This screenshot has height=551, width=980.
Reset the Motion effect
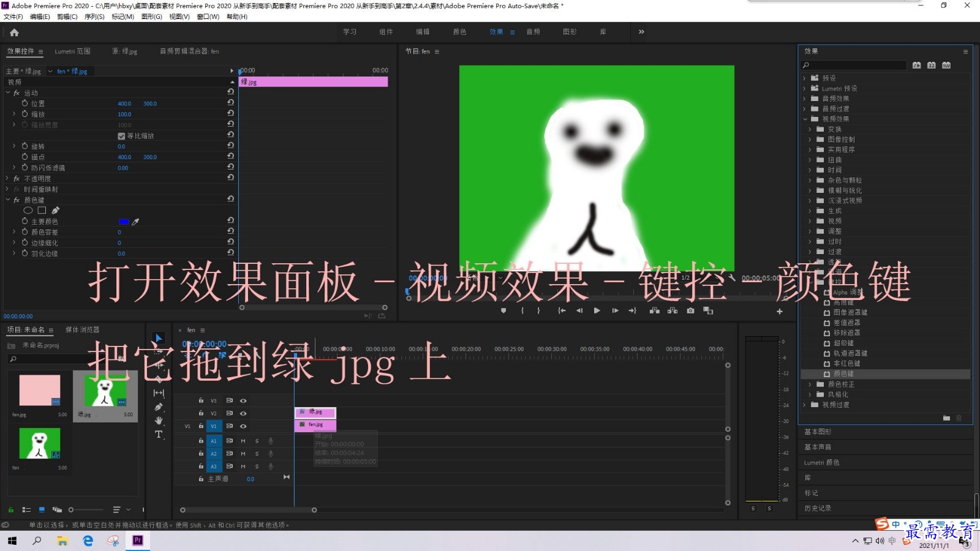tap(231, 91)
